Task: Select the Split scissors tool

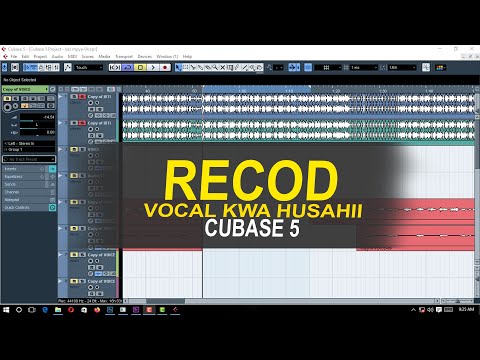Action: coord(193,68)
